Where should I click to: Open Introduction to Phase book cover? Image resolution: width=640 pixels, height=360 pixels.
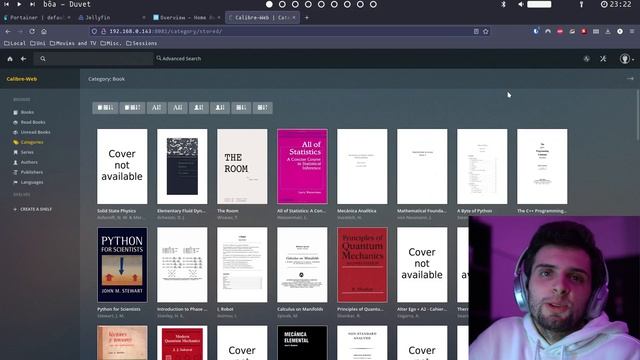[182, 265]
